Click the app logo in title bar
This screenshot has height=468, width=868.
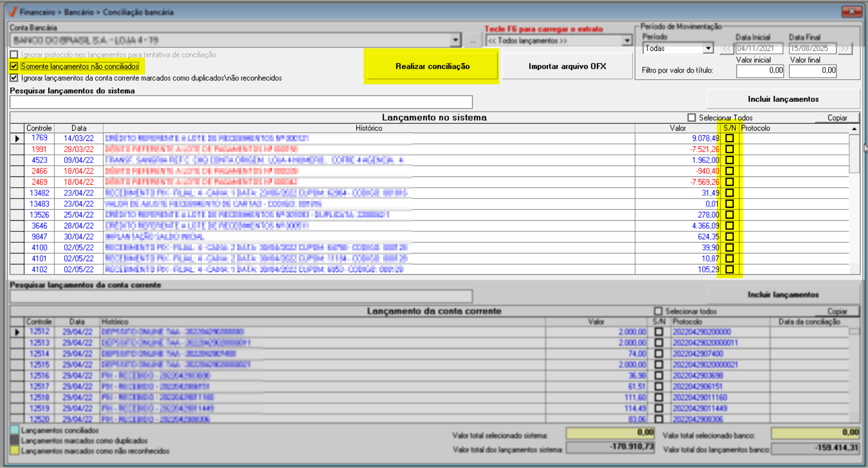click(x=12, y=11)
